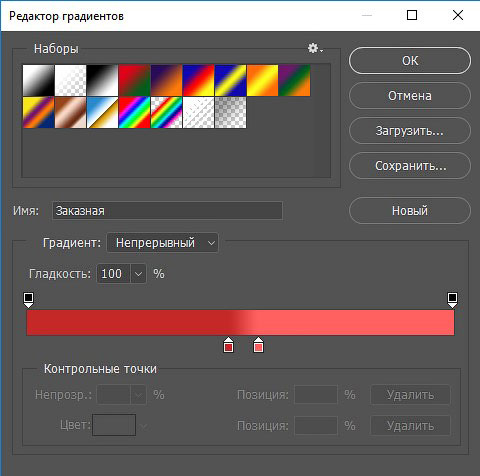This screenshot has width=480, height=476.
Task: Choose the transparent stripes gradient preset
Action: point(198,112)
